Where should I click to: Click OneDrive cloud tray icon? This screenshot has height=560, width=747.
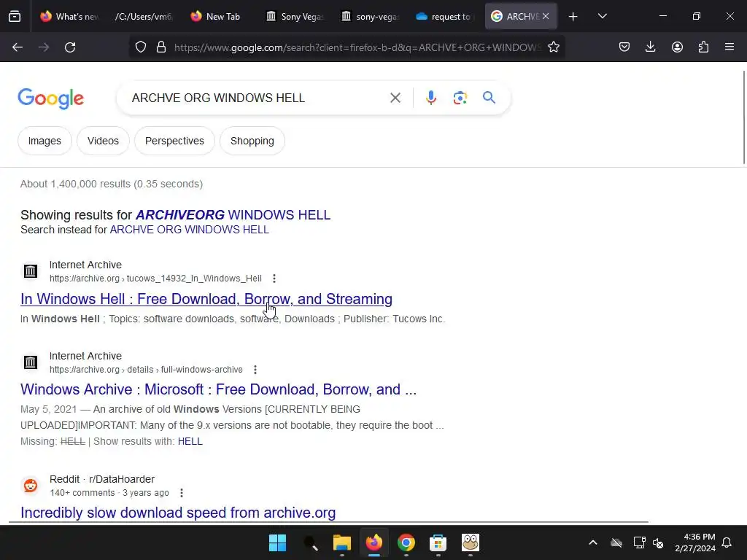[616, 542]
